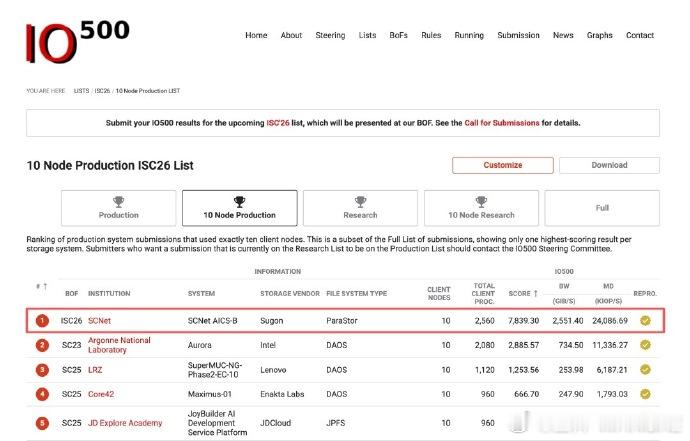The image size is (690, 441).
Task: Sort by the SCORE column header
Action: point(523,294)
